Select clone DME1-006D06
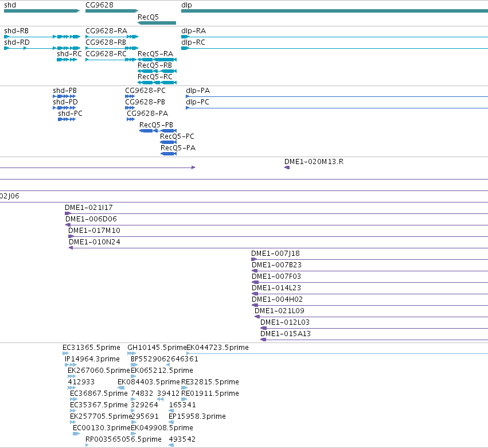This screenshot has width=488, height=448. (x=91, y=219)
